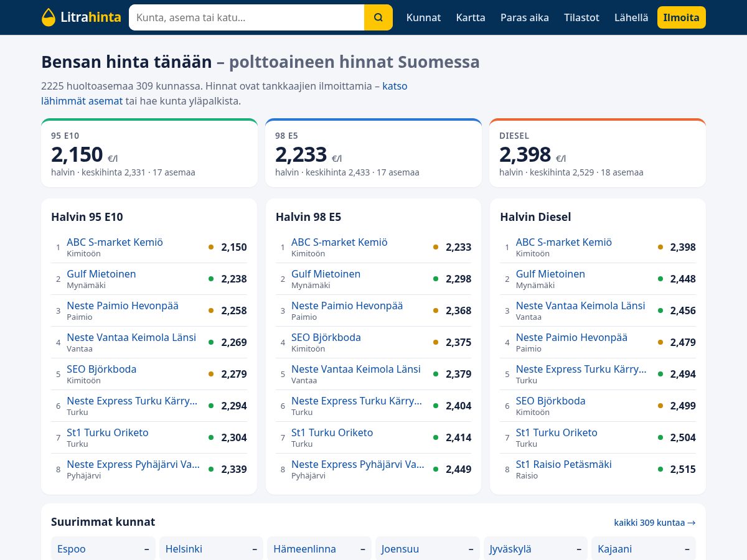Open the 95 E10 summary price card

click(149, 153)
